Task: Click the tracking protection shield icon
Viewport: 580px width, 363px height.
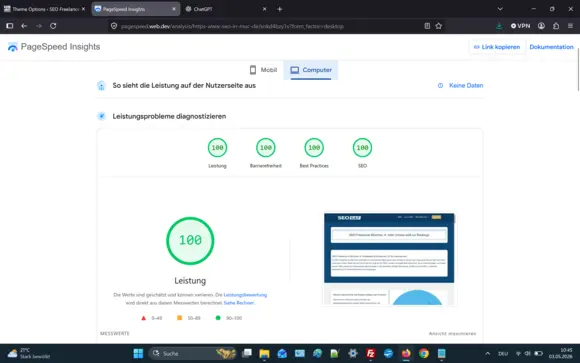Action: 114,26
